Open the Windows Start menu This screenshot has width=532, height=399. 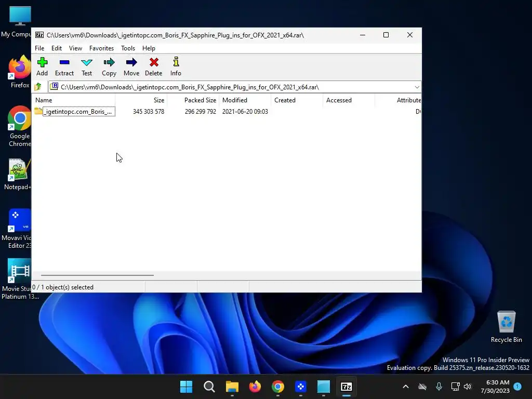click(x=186, y=387)
